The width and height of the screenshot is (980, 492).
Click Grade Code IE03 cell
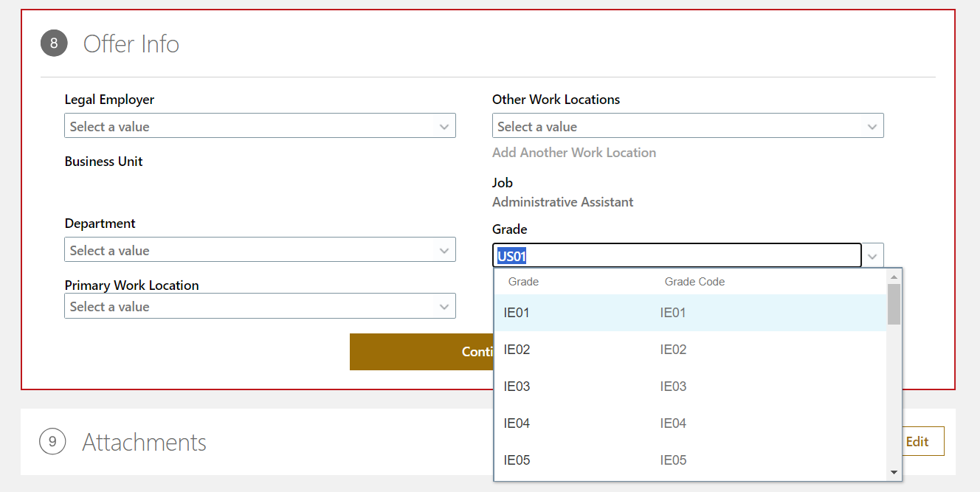[673, 387]
